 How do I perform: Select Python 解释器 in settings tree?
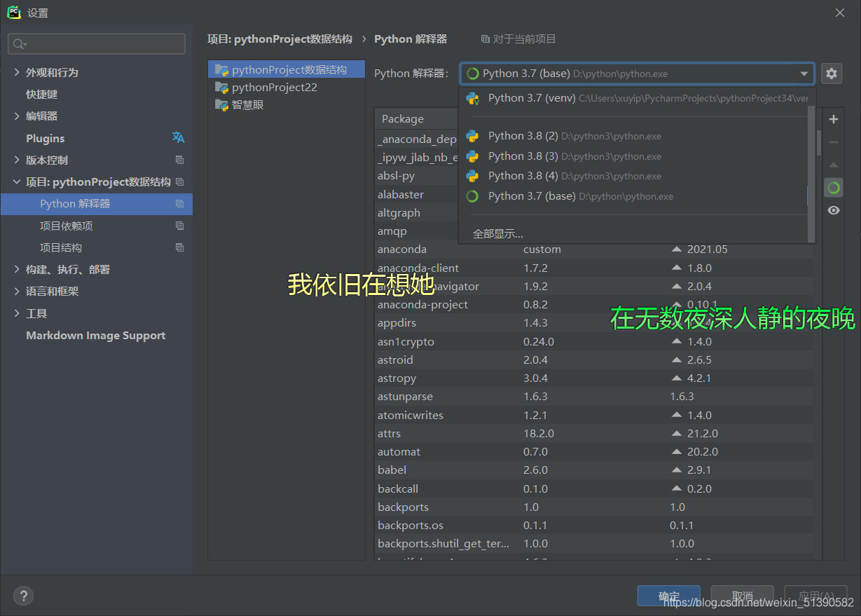97,204
